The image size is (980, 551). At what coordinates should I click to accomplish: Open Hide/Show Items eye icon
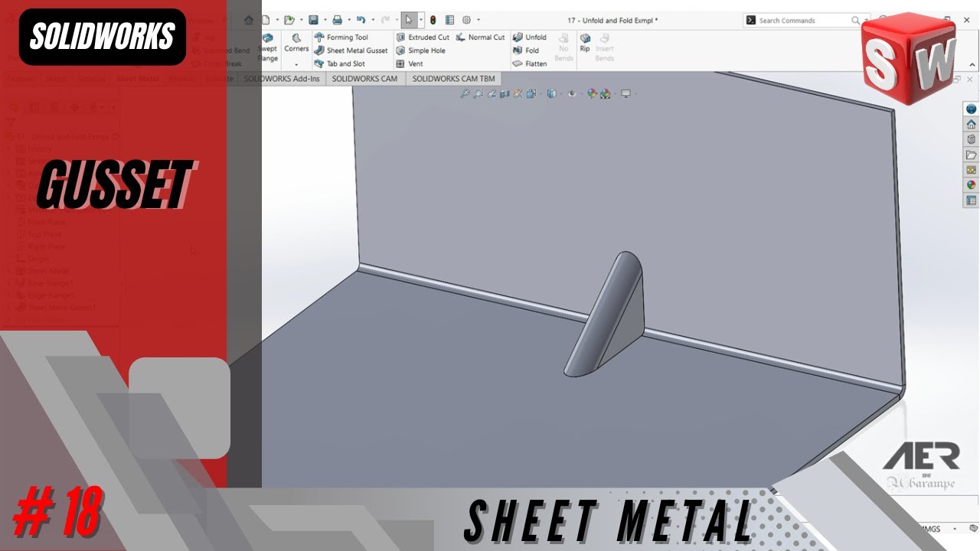(572, 93)
